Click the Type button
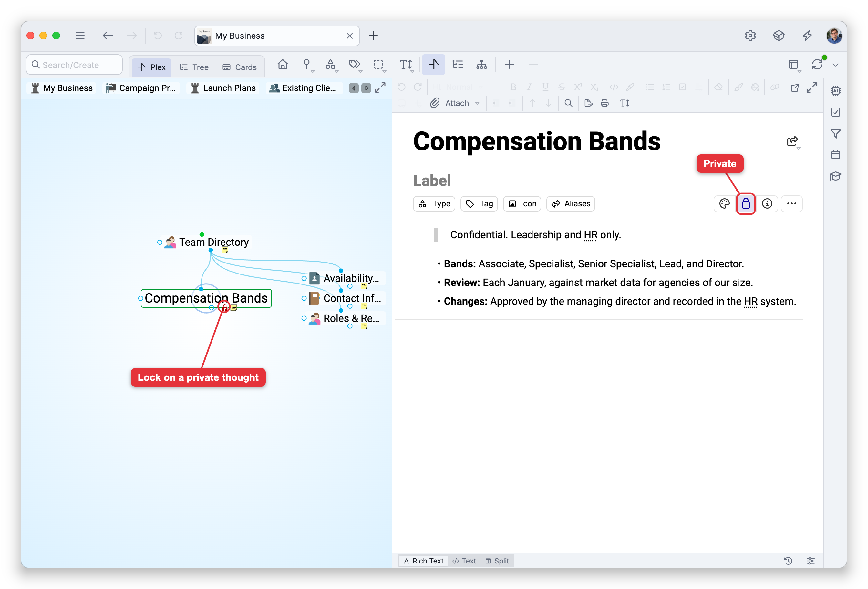 [x=434, y=203]
